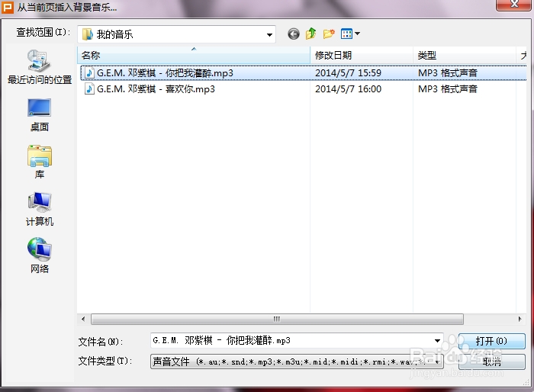Image resolution: width=534 pixels, height=392 pixels.
Task: Open the 文件类型 dropdown
Action: (x=297, y=361)
